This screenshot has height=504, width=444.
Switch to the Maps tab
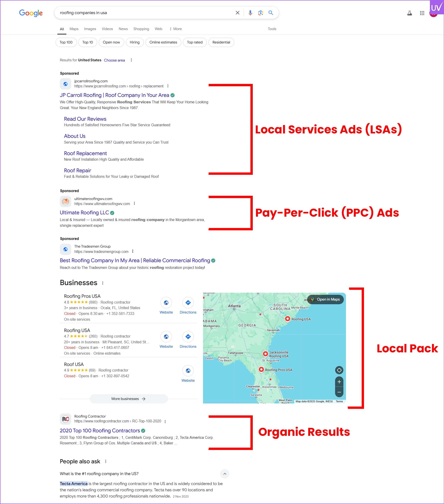(74, 29)
